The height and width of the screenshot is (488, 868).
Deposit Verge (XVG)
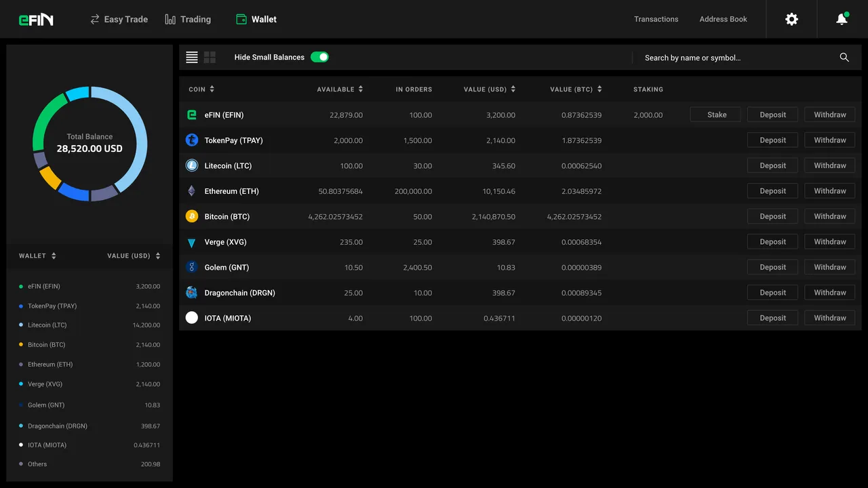[772, 242]
